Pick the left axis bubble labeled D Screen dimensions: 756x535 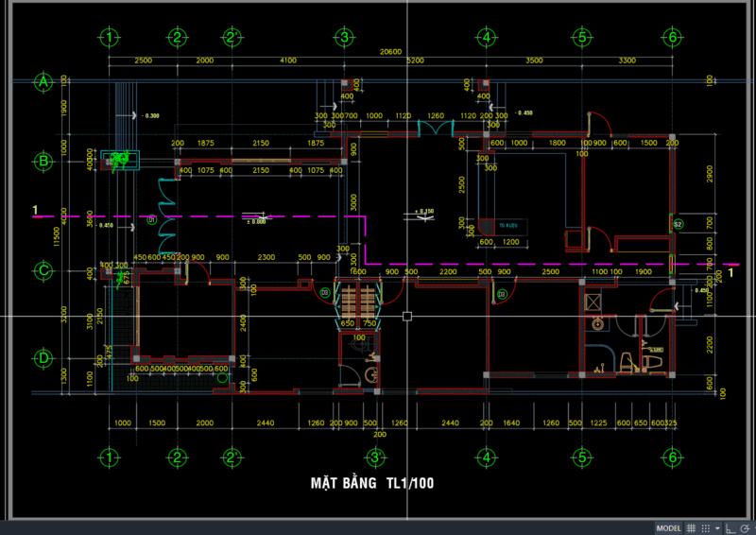pos(43,358)
